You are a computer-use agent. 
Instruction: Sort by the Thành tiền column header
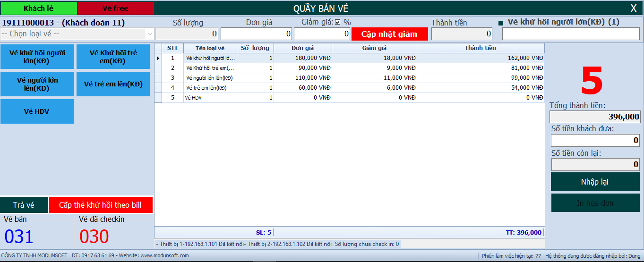(x=480, y=48)
